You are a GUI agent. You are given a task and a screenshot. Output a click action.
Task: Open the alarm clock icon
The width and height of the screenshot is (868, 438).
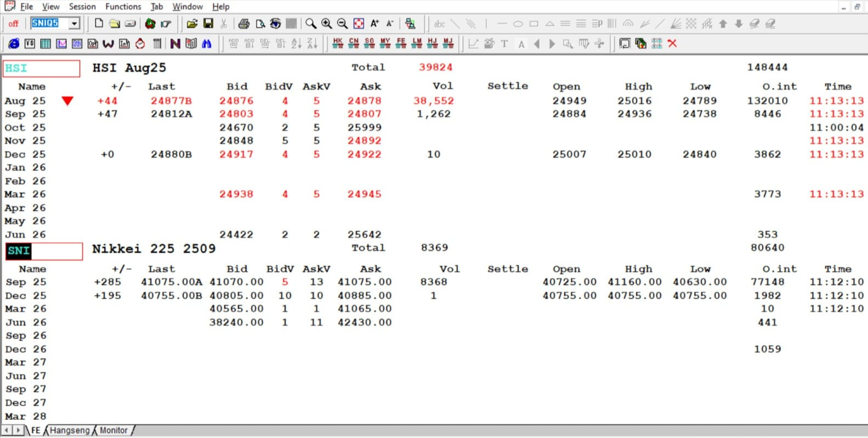(x=140, y=43)
